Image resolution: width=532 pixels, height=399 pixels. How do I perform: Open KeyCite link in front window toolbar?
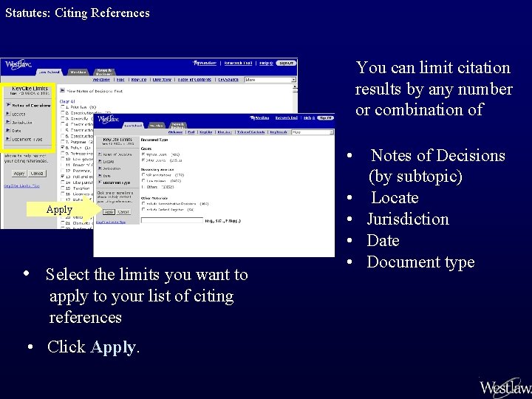(206, 132)
